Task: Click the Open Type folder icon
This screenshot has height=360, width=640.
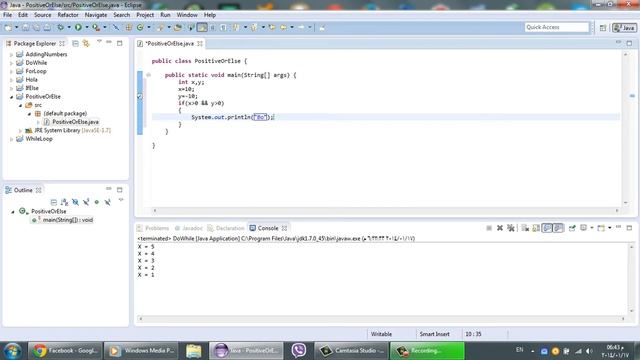Action: pos(178,27)
